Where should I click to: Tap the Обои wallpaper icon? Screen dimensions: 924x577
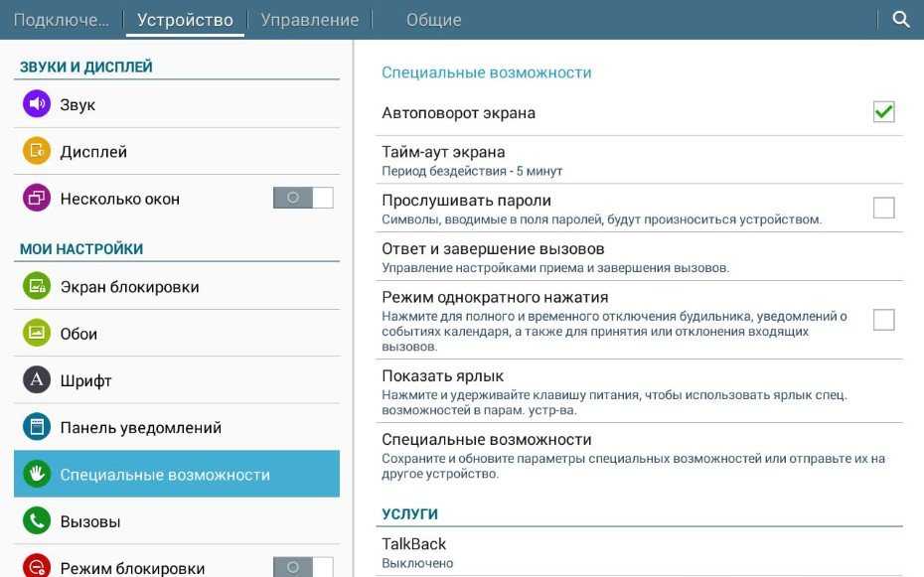(x=37, y=333)
